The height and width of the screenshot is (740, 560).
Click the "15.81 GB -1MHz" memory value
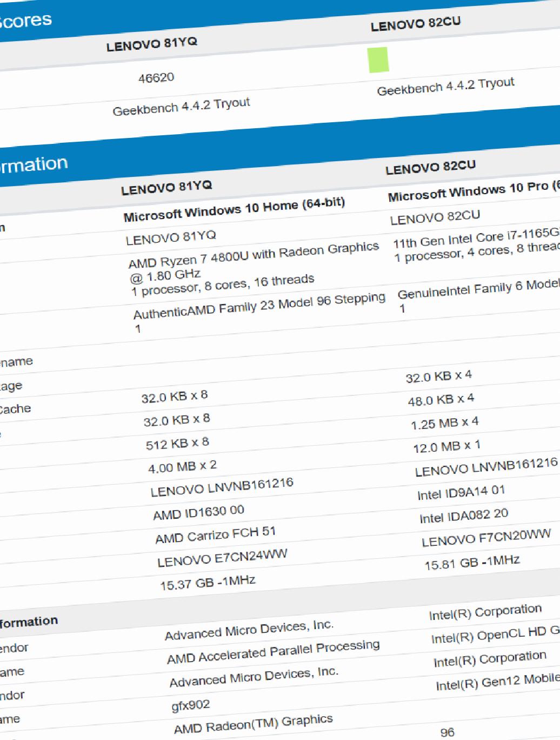coord(472,563)
